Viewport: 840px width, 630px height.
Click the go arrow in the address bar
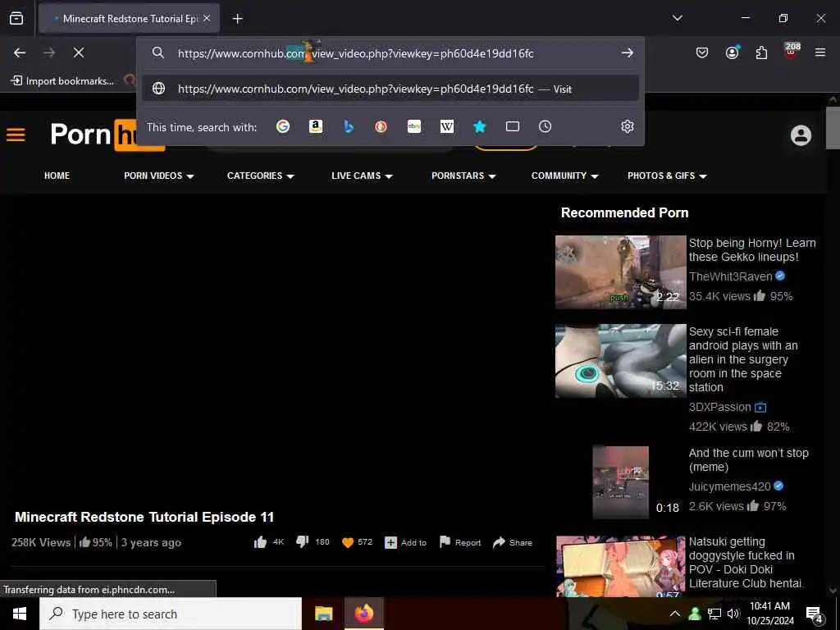click(x=628, y=53)
